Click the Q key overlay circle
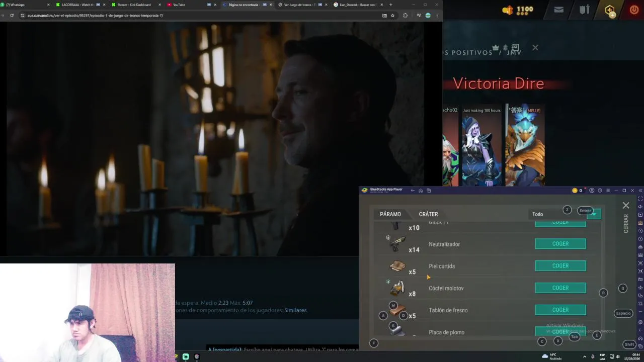644x362 pixels. pyautogui.click(x=623, y=288)
